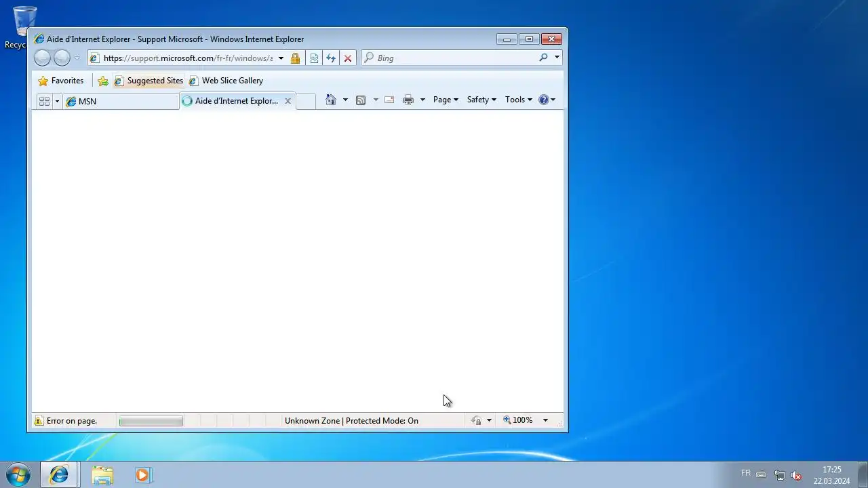868x488 pixels.
Task: Click the Refresh page button
Action: (331, 58)
